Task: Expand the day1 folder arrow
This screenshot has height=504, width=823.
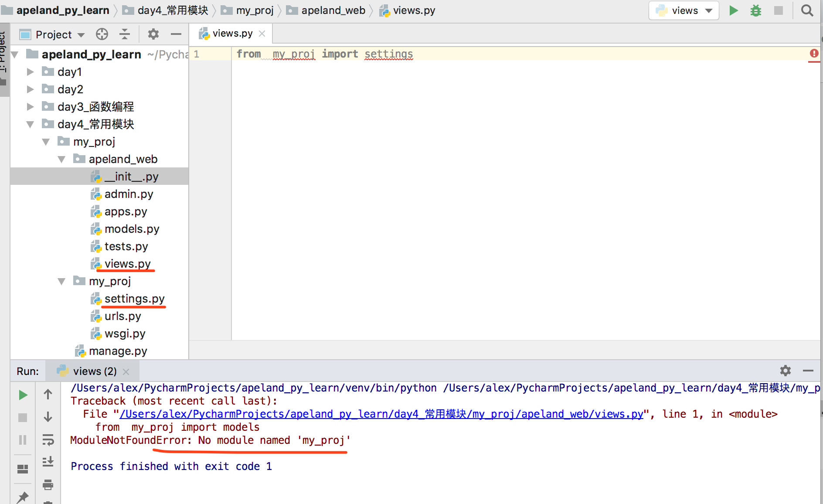Action: [30, 72]
